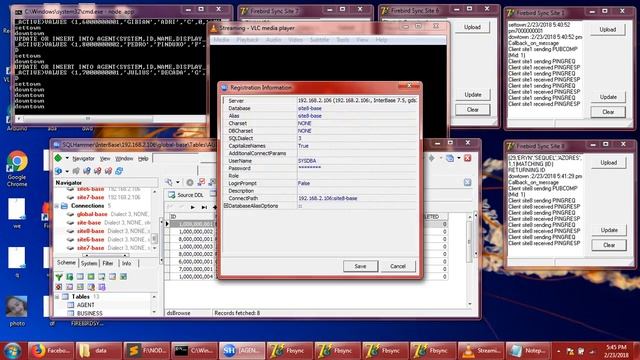The height and width of the screenshot is (360, 640).
Task: Switch to the Filter tab
Action: 108,263
